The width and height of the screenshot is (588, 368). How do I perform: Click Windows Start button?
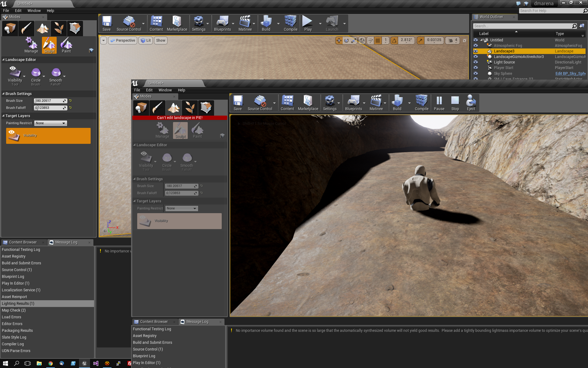(x=6, y=363)
